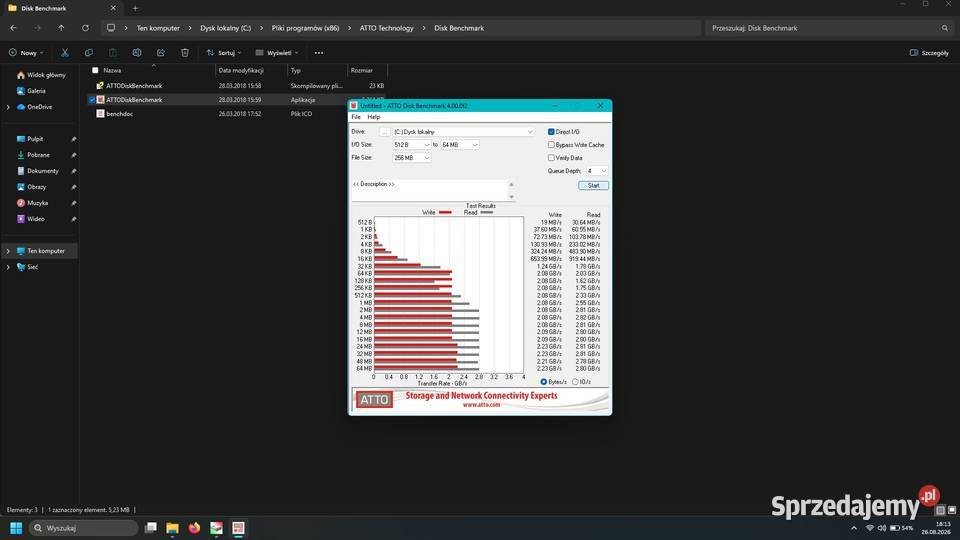Click the Copy icon in Explorer toolbar
Image resolution: width=960 pixels, height=540 pixels.
[89, 53]
